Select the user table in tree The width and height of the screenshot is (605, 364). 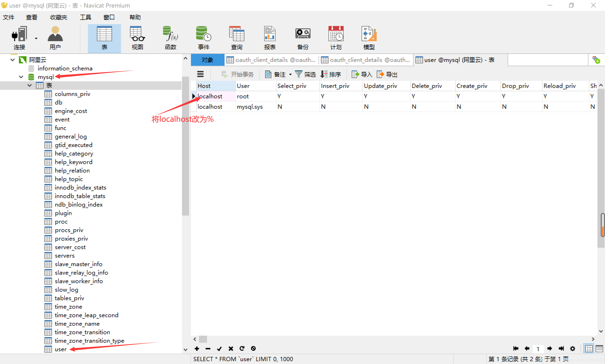point(60,349)
